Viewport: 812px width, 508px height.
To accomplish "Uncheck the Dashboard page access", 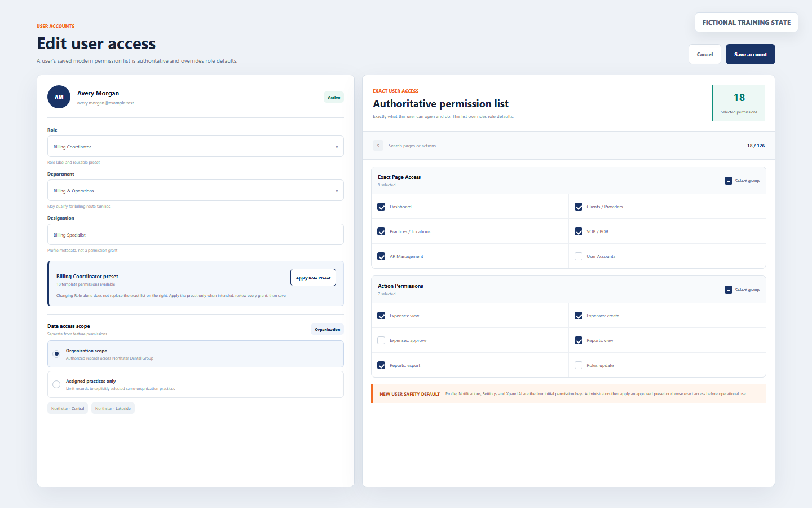I will 381,207.
